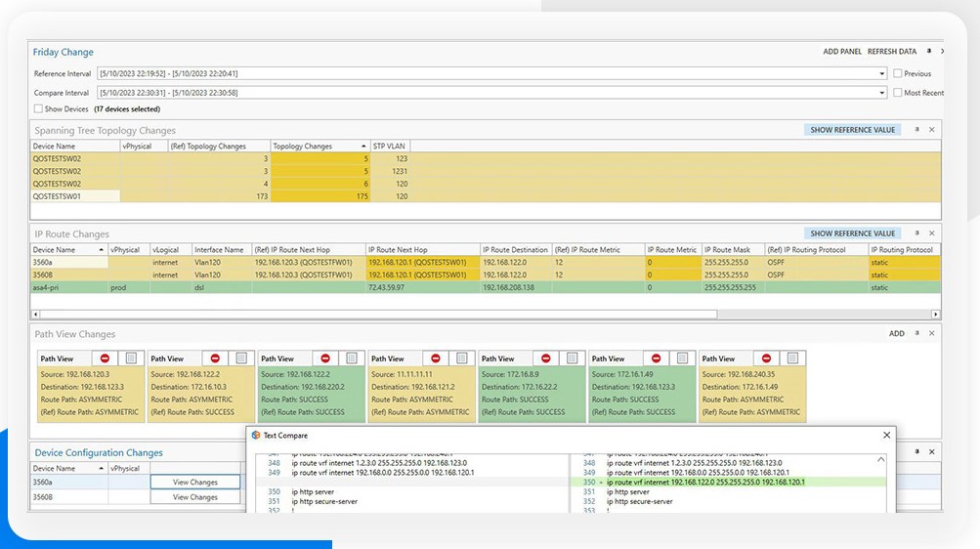Remove Path View with destination 192.168.220.2
The image size is (980, 549).
pos(325,358)
